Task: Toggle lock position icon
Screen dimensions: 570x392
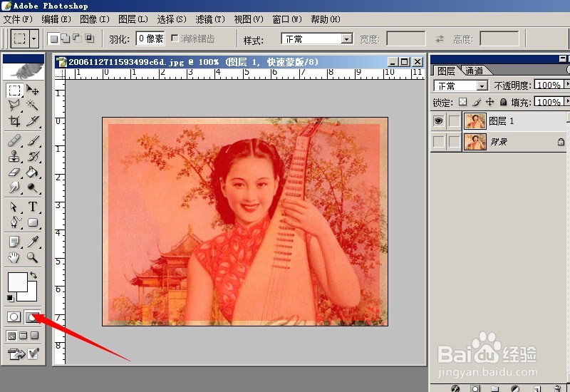Action: pos(490,102)
